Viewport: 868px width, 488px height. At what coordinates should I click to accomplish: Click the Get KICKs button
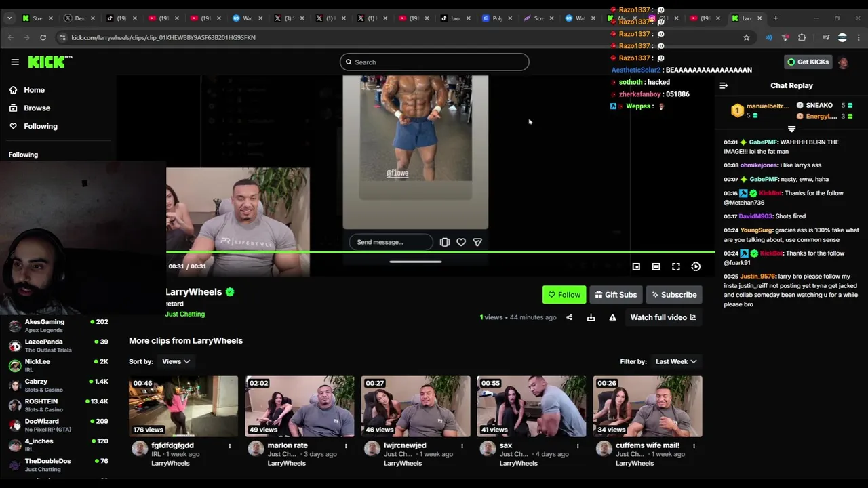coord(808,62)
